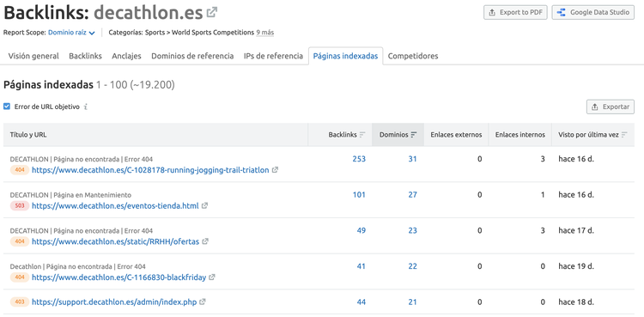Click backlinks count 41

coord(361,266)
